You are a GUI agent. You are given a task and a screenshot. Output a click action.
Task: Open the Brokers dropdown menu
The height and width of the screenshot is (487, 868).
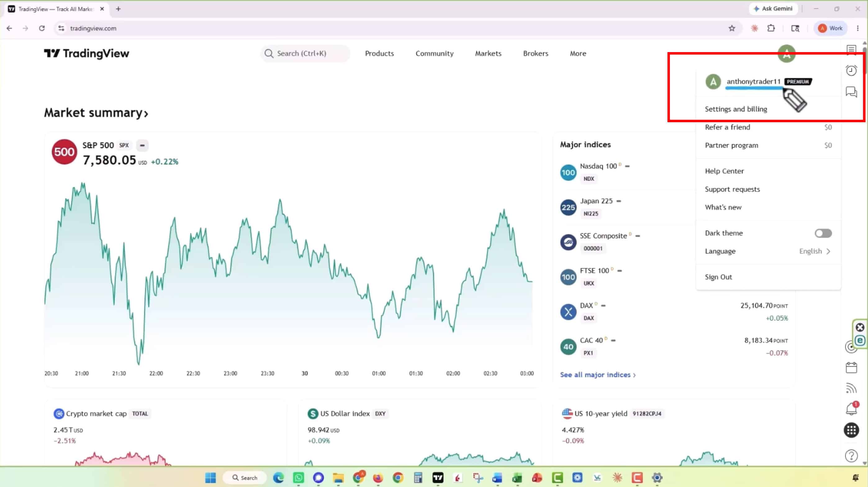536,53
